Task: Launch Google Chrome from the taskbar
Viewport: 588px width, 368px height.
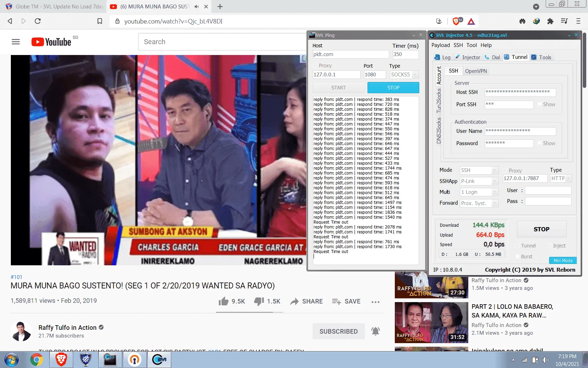Action: 36,360
